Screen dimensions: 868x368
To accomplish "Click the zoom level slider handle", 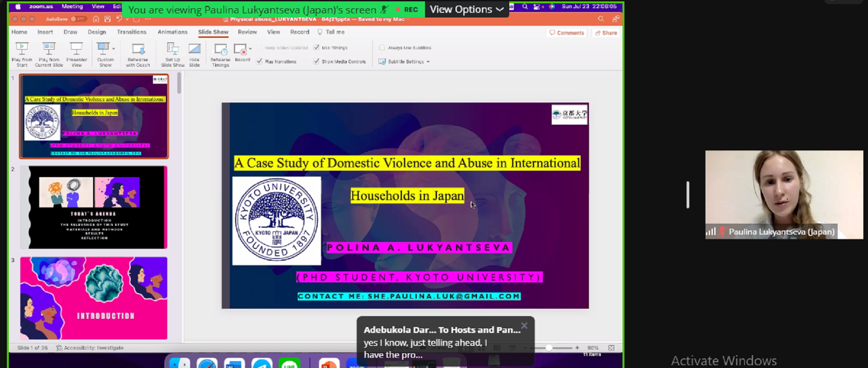I will tap(548, 348).
